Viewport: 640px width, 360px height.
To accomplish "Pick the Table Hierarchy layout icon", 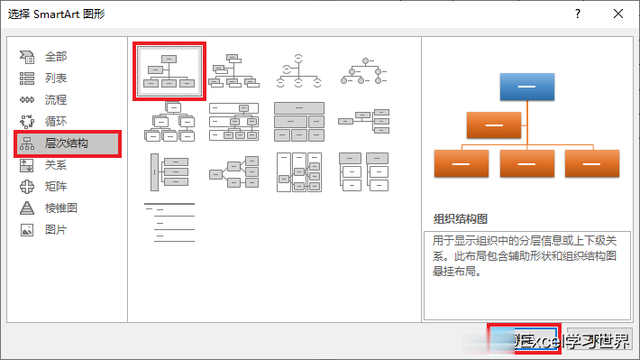I will click(299, 122).
